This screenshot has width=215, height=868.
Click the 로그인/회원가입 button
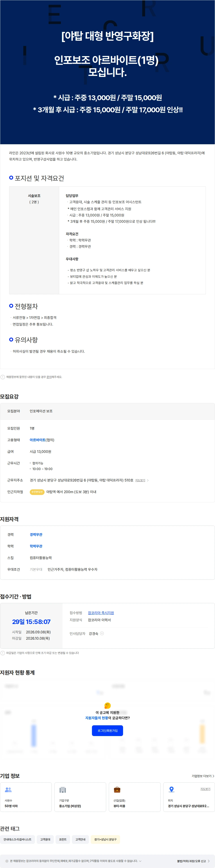point(107,730)
